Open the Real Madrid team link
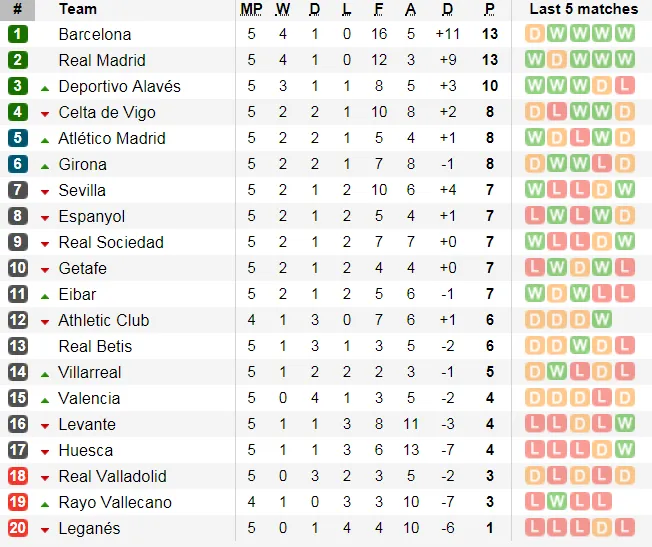This screenshot has width=652, height=547. click(102, 60)
